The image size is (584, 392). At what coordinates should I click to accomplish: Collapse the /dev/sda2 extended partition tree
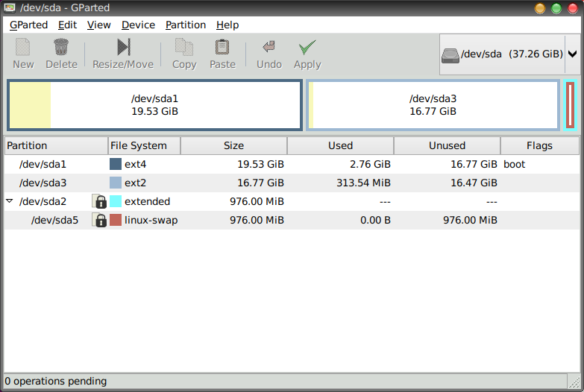click(x=10, y=201)
